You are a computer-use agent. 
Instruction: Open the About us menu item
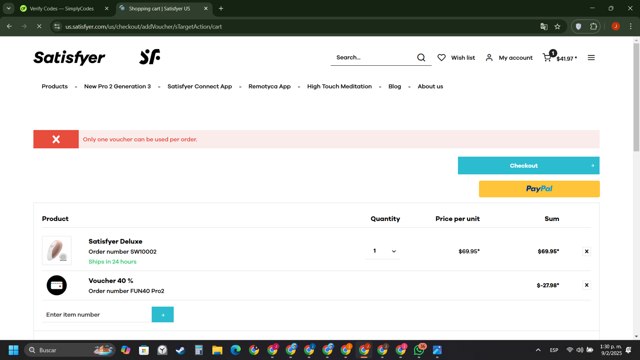click(x=430, y=87)
